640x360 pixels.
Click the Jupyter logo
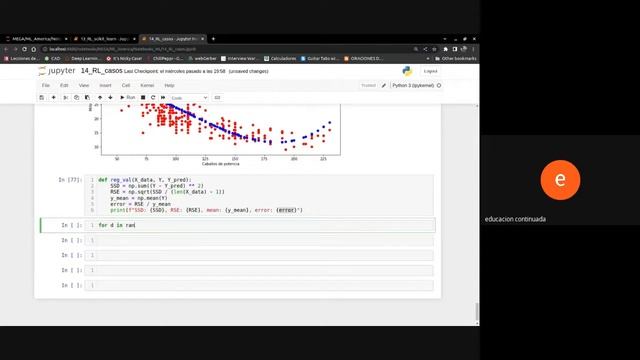pyautogui.click(x=57, y=71)
